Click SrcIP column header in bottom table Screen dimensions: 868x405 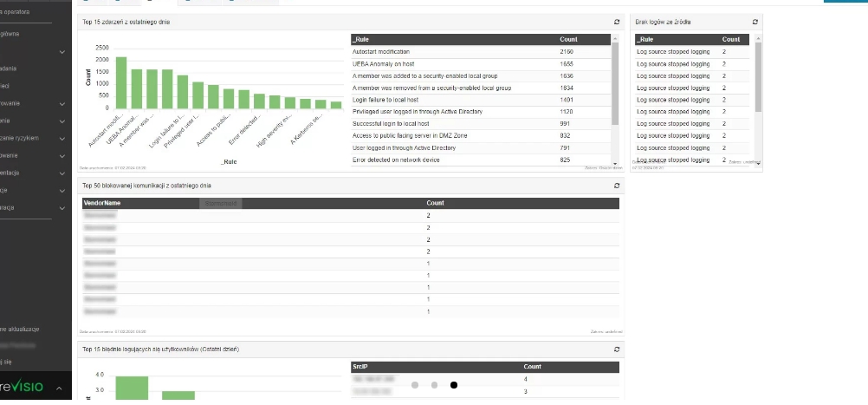point(361,367)
